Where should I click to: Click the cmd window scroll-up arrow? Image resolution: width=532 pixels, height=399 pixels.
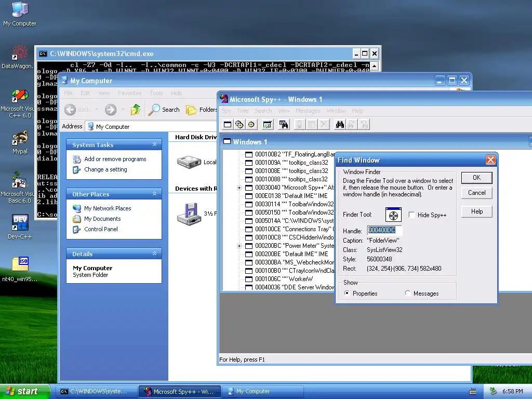(x=374, y=66)
